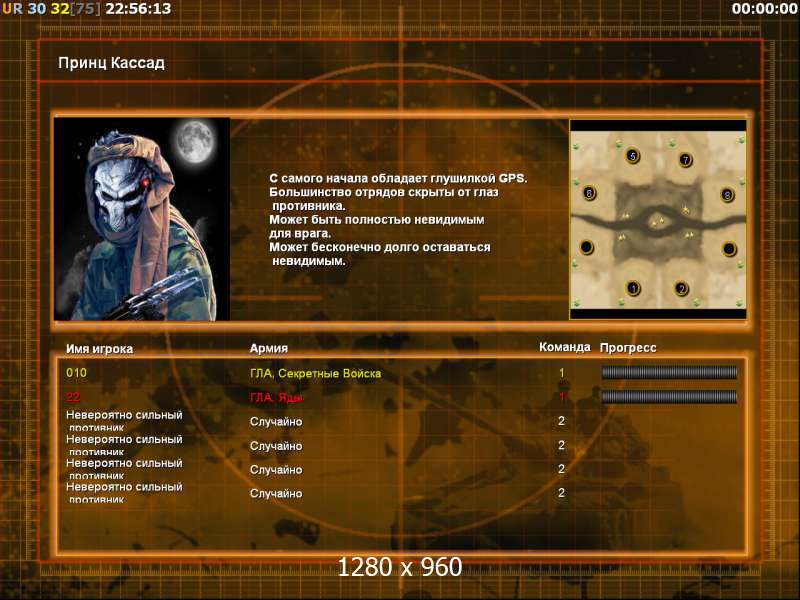Select start position 8 on the minimap

point(727,194)
